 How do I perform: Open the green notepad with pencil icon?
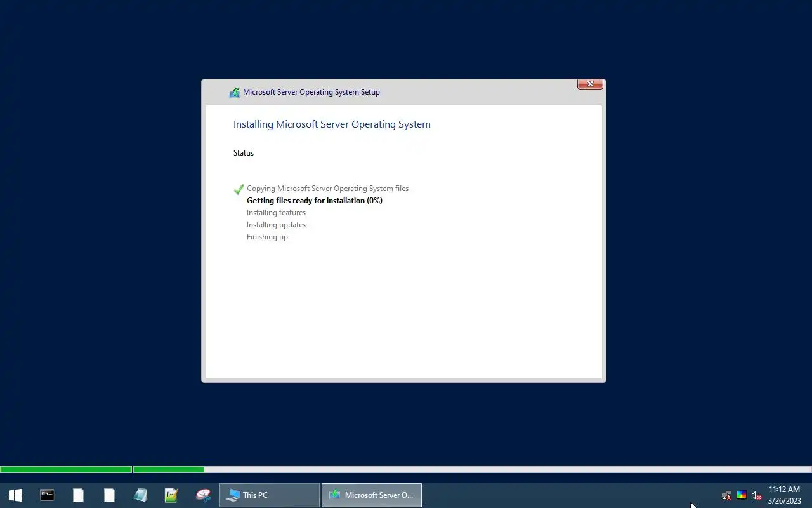[171, 495]
